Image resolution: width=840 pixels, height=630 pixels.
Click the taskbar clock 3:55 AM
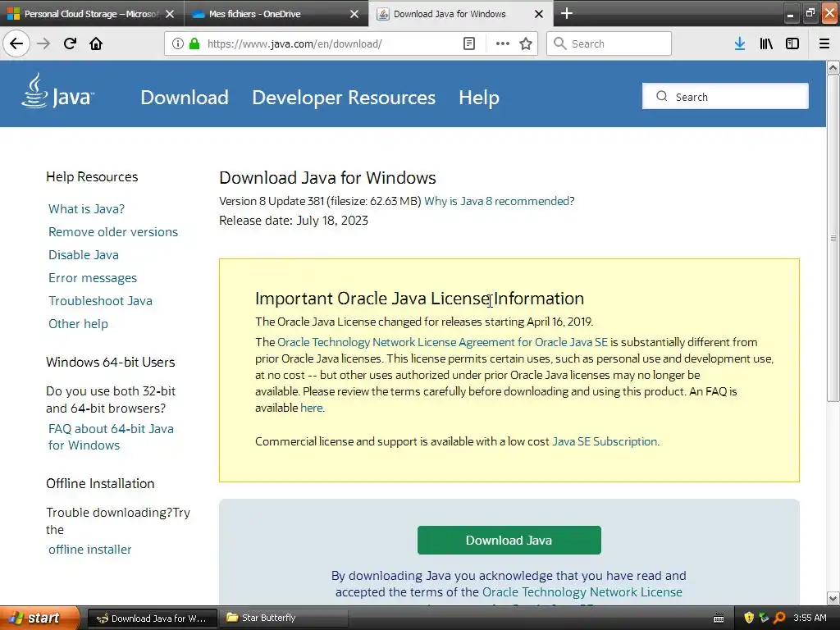[810, 618]
